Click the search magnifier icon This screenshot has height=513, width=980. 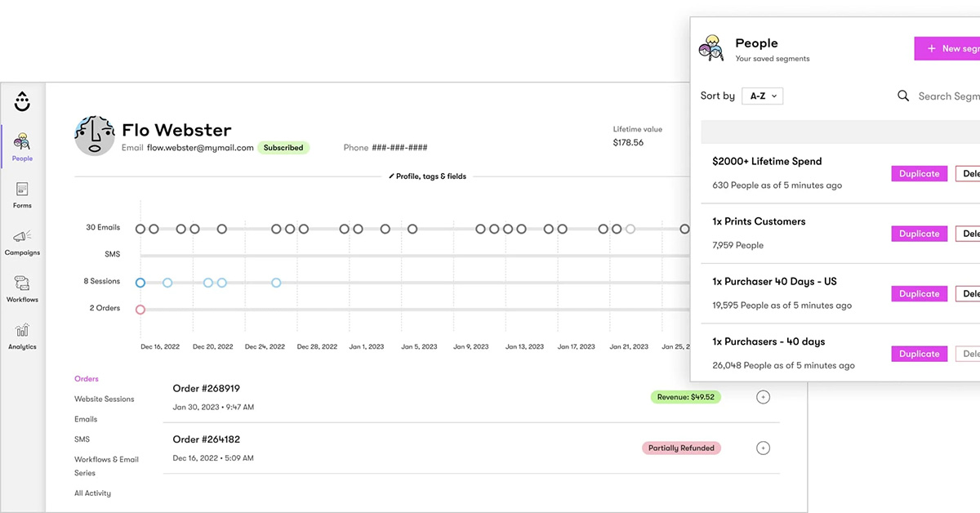(903, 96)
